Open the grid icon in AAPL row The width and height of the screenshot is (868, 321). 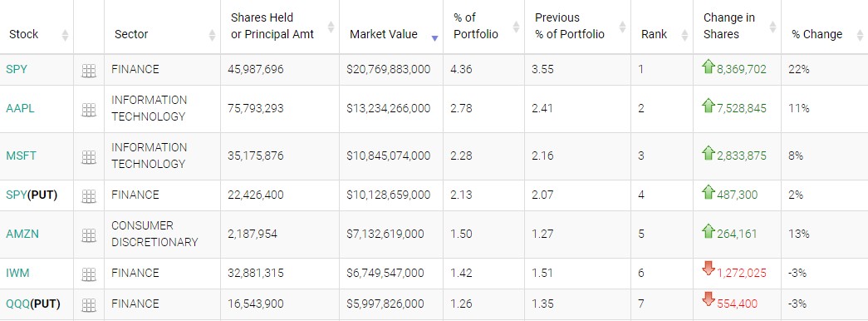pos(89,110)
